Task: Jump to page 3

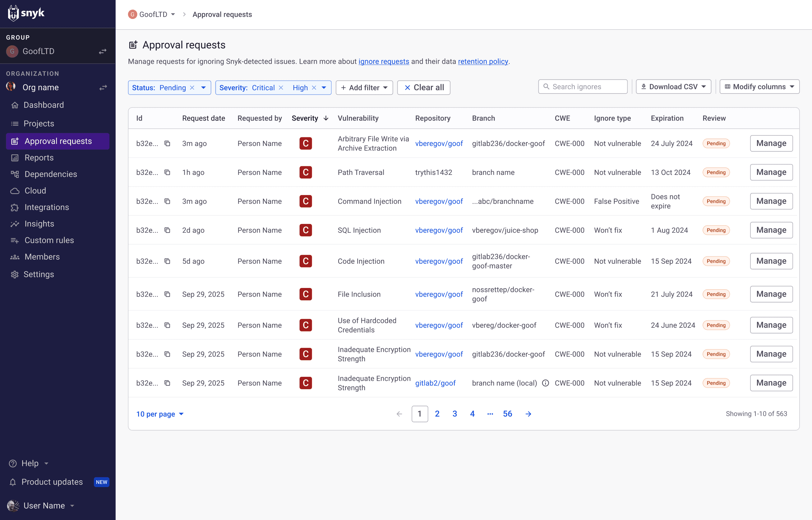Action: pyautogui.click(x=455, y=414)
